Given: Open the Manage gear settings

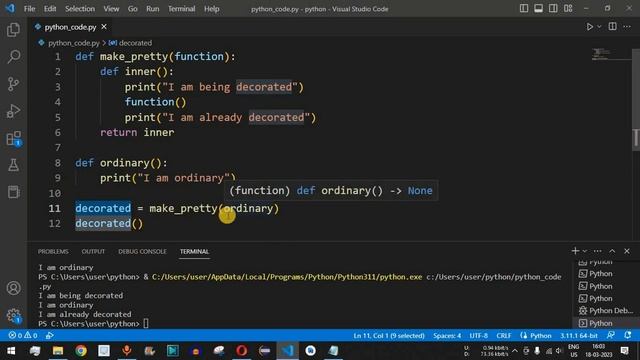Looking at the screenshot, I should pyautogui.click(x=13, y=315).
